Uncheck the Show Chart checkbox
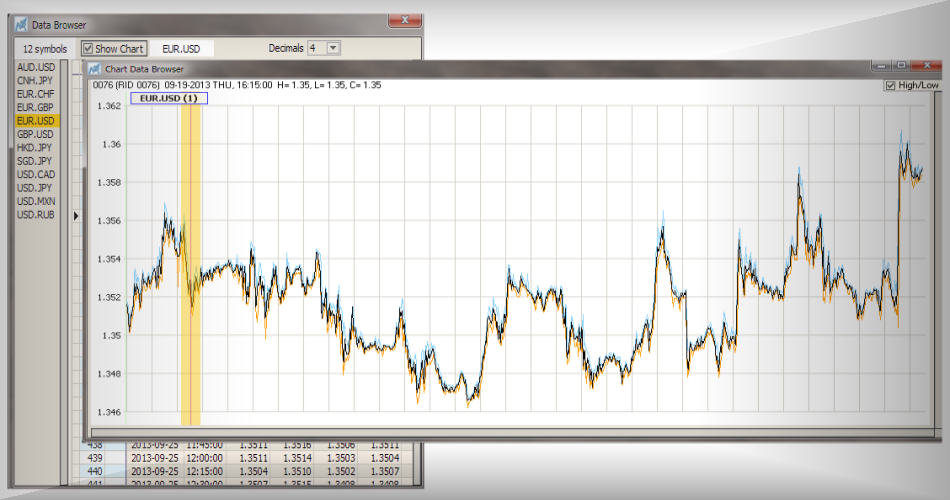The image size is (950, 500). pyautogui.click(x=88, y=48)
